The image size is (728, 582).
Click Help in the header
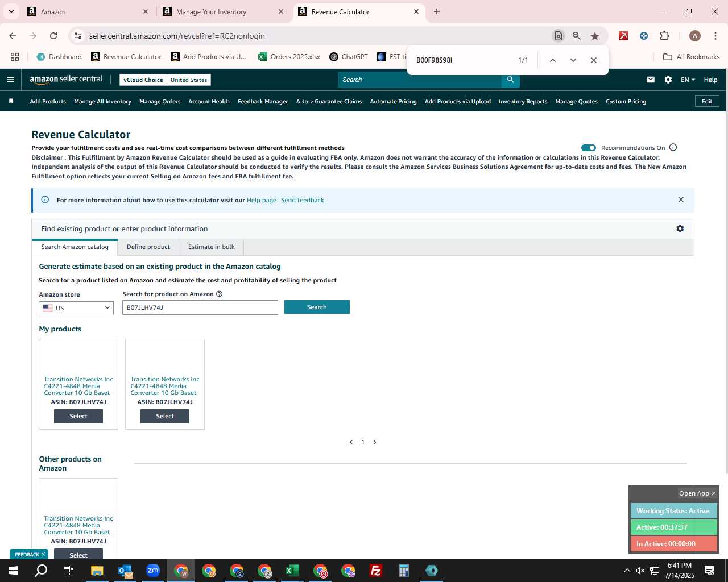click(710, 80)
